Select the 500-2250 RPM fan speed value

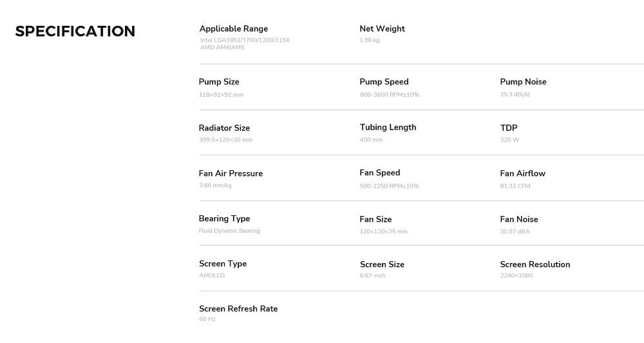coord(389,186)
